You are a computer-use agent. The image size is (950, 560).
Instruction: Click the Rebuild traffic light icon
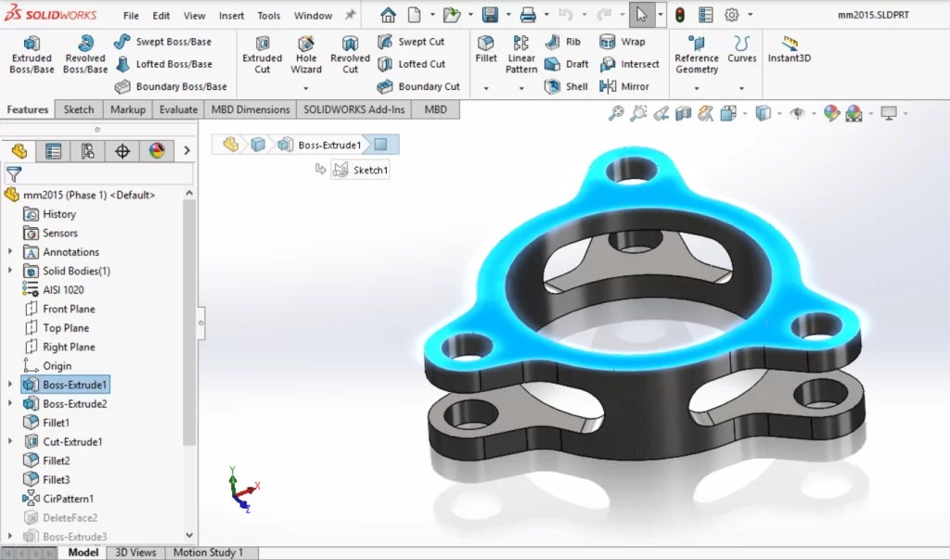pyautogui.click(x=680, y=15)
